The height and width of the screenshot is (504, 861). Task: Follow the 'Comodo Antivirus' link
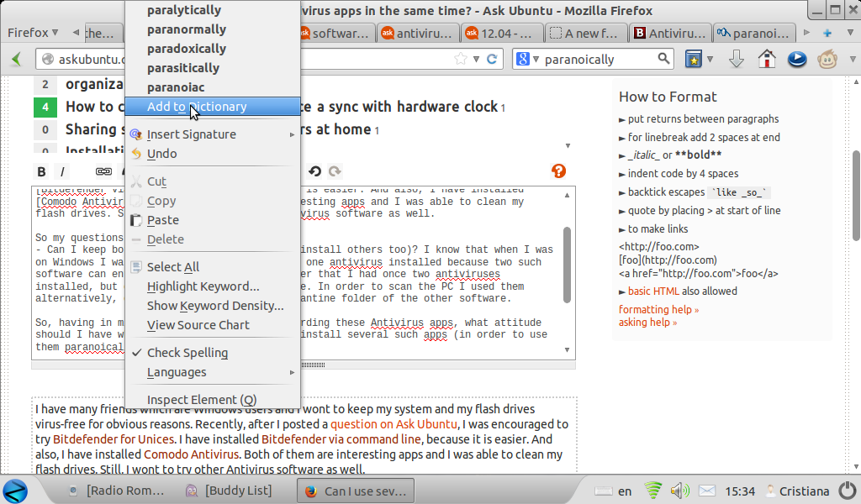click(x=191, y=454)
